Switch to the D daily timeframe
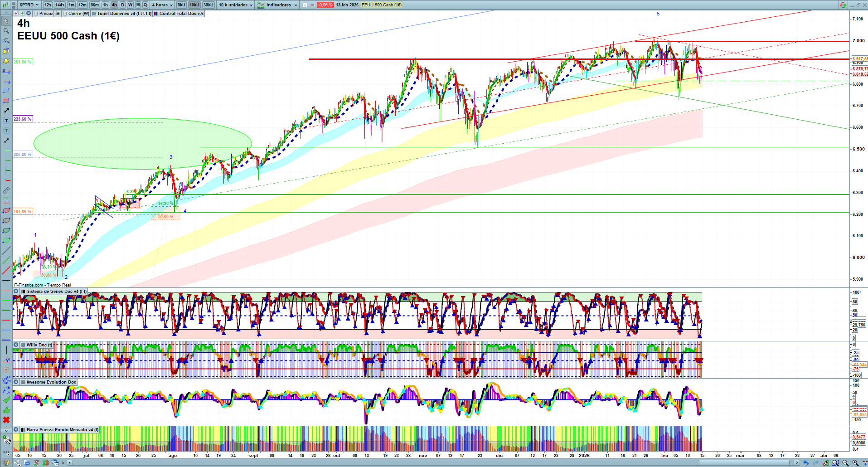Screen dimensions: 868x467 pos(122,5)
